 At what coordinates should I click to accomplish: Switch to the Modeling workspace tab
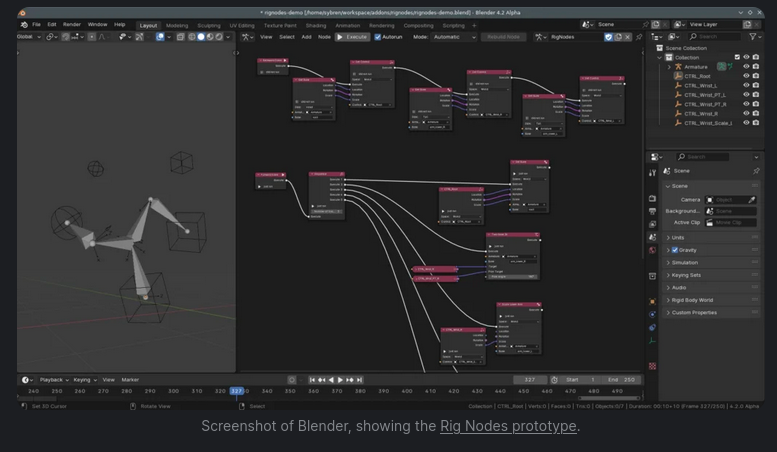click(x=177, y=25)
